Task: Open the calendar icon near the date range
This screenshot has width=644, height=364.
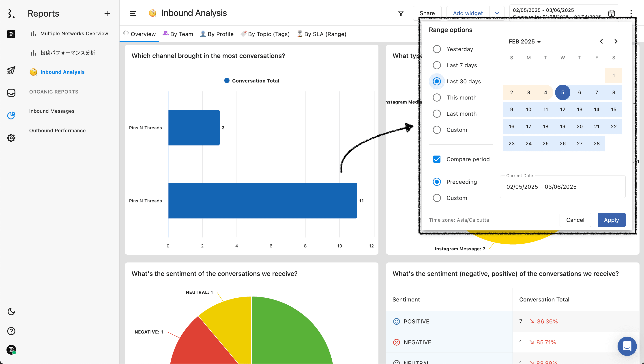Action: point(612,13)
